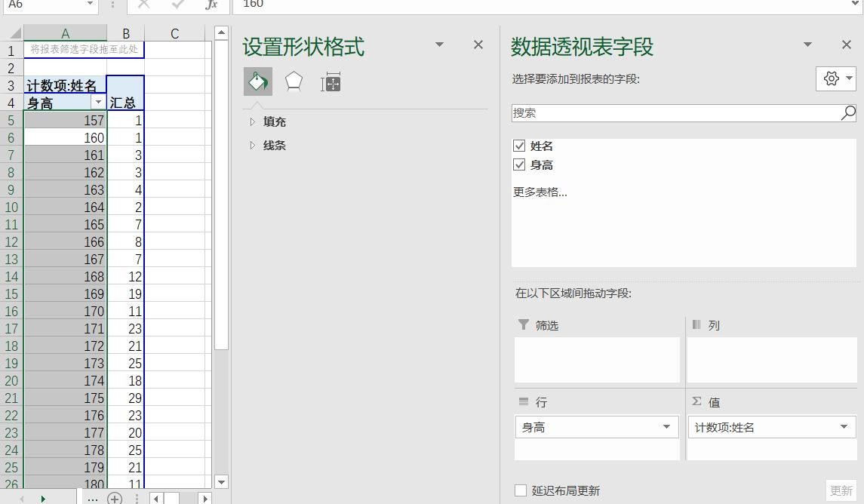Enable 延迟布局更新 checkbox

pos(521,490)
